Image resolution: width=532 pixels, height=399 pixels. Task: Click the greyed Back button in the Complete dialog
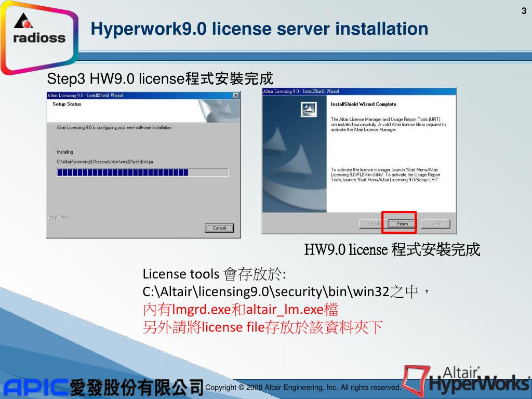point(373,223)
